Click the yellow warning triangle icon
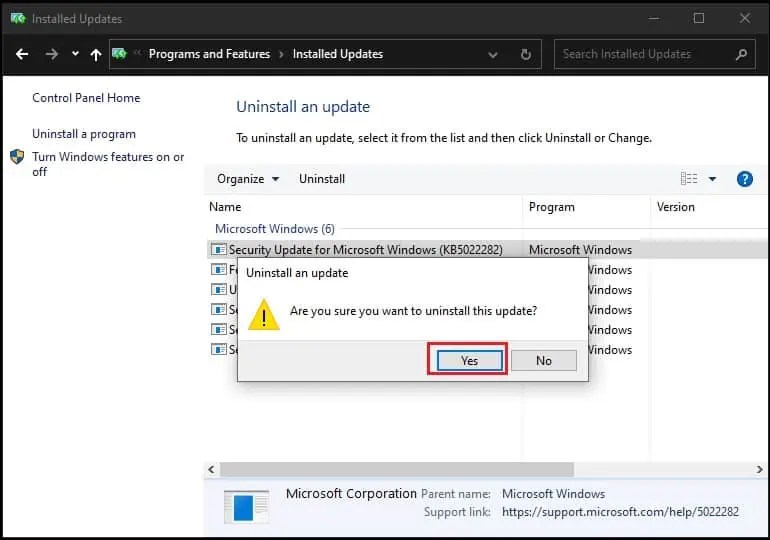 (x=264, y=315)
